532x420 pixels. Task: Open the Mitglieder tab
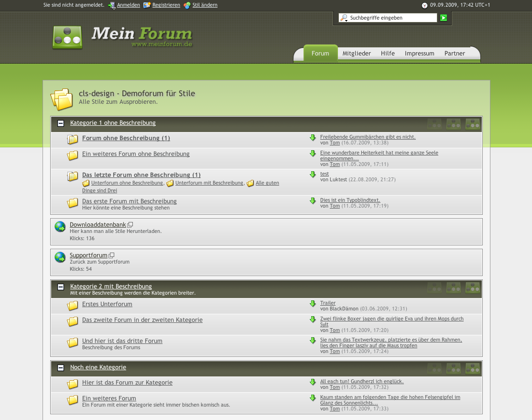pyautogui.click(x=357, y=54)
